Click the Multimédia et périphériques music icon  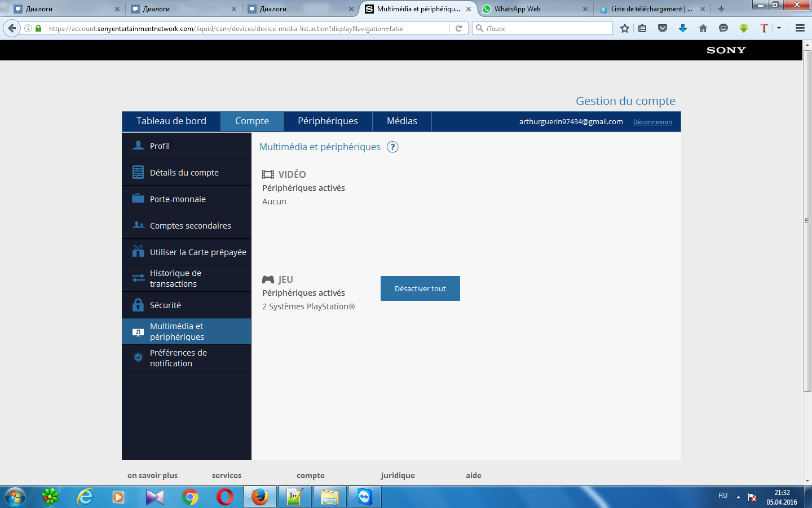click(x=138, y=332)
